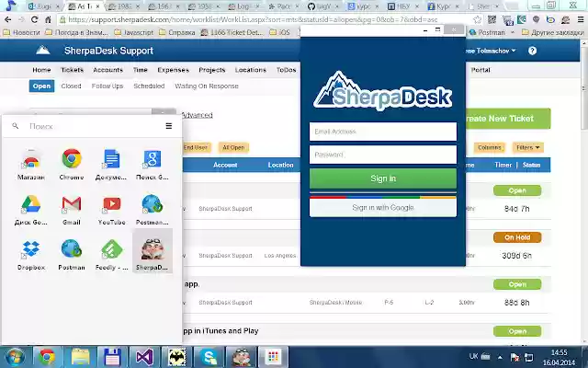Open Skype from the taskbar
Screen dimensions: 588x368
(x=209, y=357)
